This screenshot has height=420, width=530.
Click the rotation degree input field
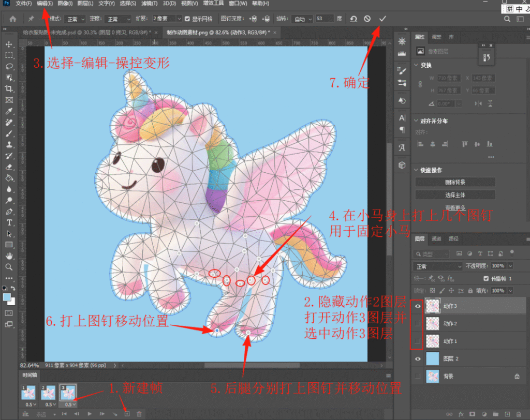(325, 19)
